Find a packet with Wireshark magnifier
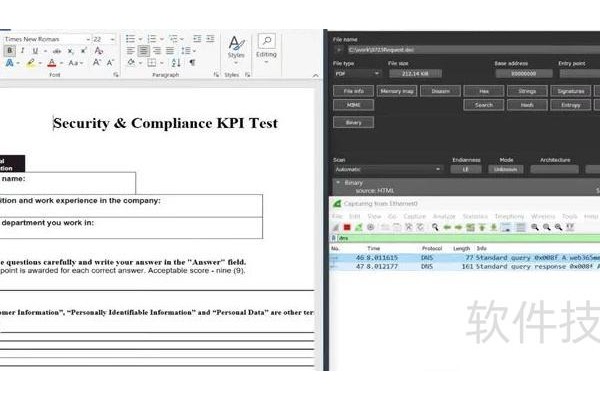600x400 pixels. point(435,227)
